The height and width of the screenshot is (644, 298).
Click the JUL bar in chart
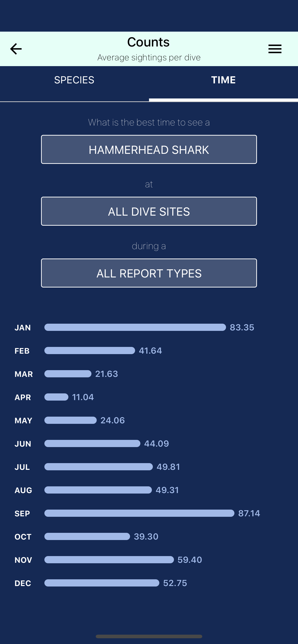pyautogui.click(x=99, y=467)
